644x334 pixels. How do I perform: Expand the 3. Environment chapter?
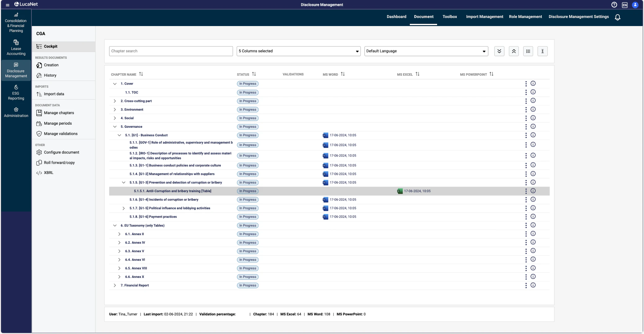click(x=114, y=109)
